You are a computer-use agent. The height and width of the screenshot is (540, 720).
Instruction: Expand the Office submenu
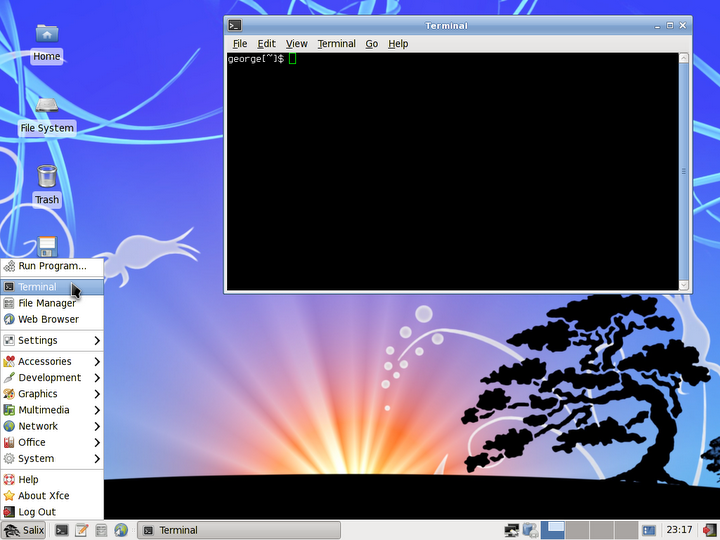[x=52, y=442]
